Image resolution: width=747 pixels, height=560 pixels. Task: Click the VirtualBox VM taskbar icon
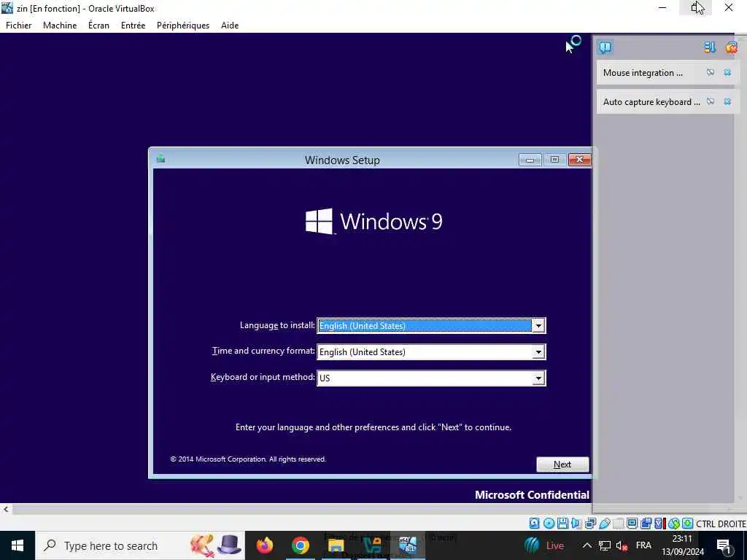coord(408,545)
